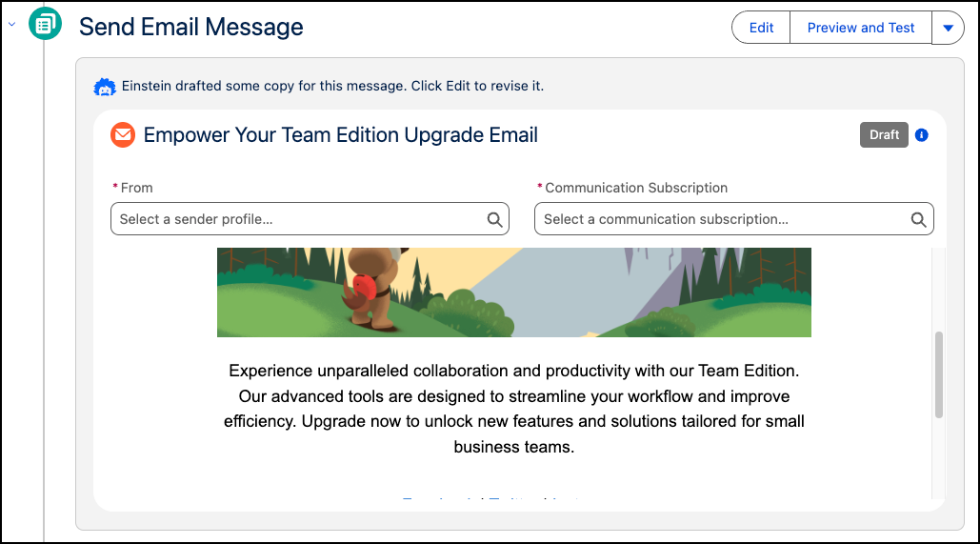Click the teal Send Email Message step icon
Viewport: 980px width, 544px height.
coord(44,25)
